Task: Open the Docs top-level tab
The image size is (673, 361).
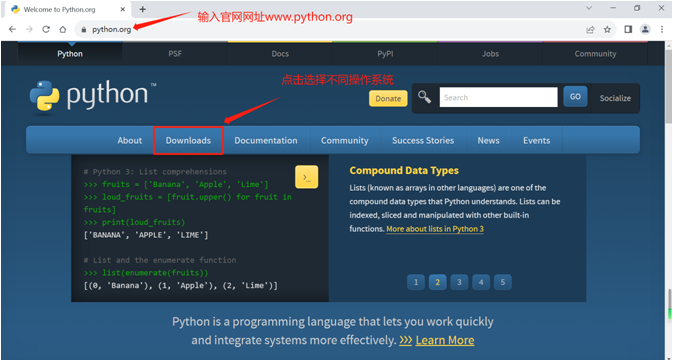Action: click(280, 54)
